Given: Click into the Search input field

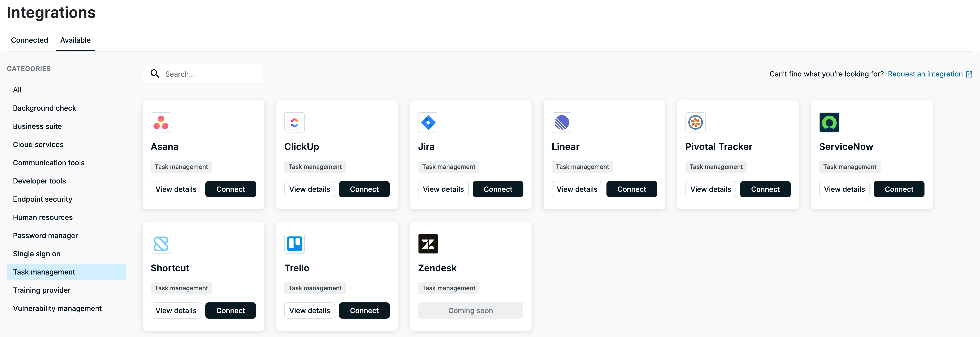Looking at the screenshot, I should point(202,74).
